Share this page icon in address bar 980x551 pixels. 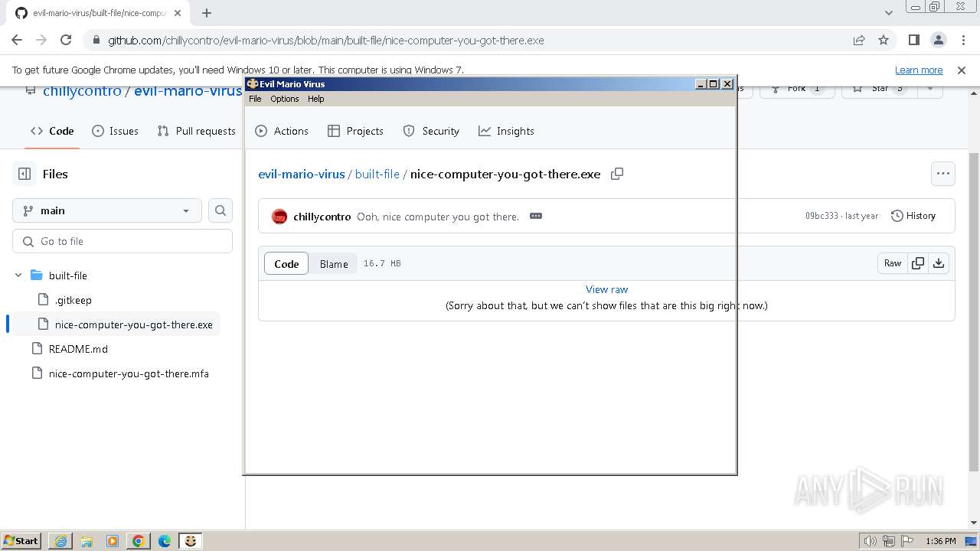(859, 40)
